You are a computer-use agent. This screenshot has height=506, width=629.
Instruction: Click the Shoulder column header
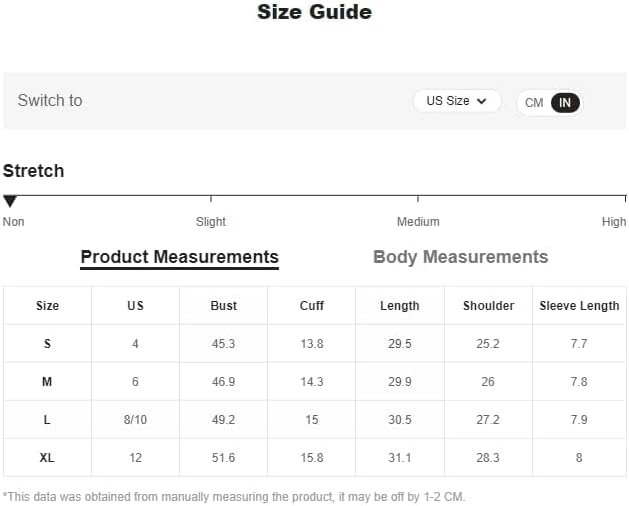click(488, 306)
